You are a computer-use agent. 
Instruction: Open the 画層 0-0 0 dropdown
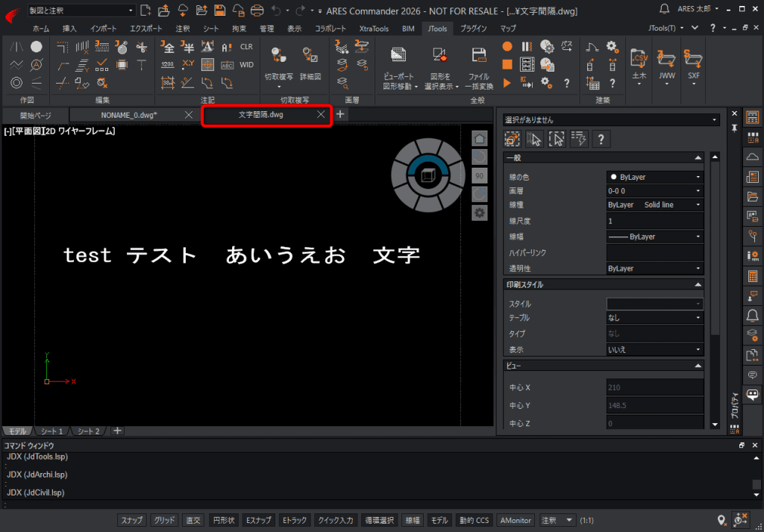pyautogui.click(x=655, y=190)
